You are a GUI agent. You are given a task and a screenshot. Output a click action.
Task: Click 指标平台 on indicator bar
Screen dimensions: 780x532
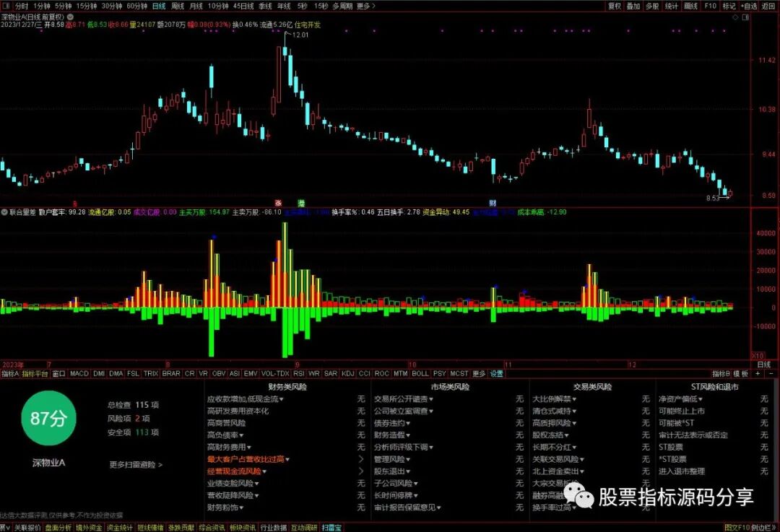pyautogui.click(x=35, y=373)
